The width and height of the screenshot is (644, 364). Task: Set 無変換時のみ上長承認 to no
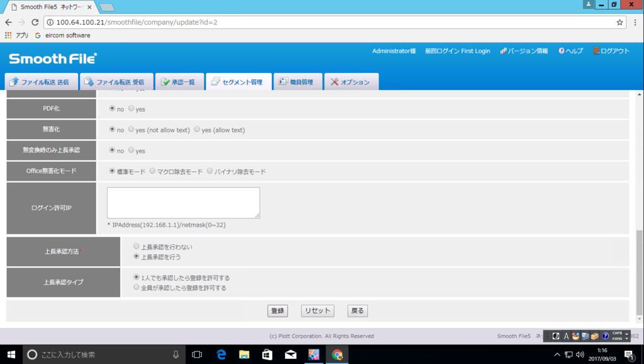[112, 150]
